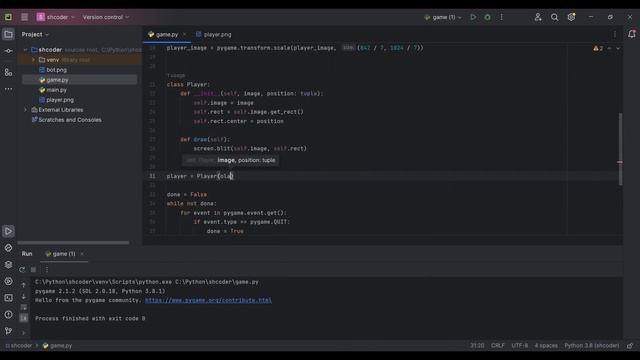This screenshot has width=640, height=360.
Task: Click game.py breadcrumb in status bar
Action: coord(57,346)
